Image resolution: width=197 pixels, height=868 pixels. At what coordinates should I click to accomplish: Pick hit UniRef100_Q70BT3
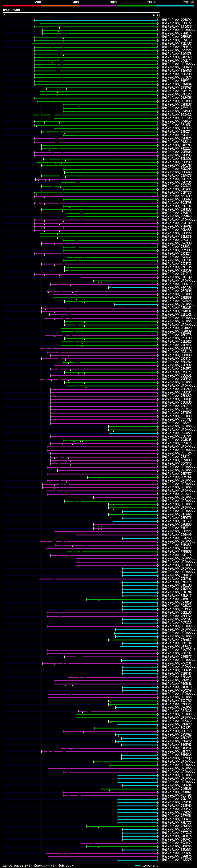click(177, 213)
